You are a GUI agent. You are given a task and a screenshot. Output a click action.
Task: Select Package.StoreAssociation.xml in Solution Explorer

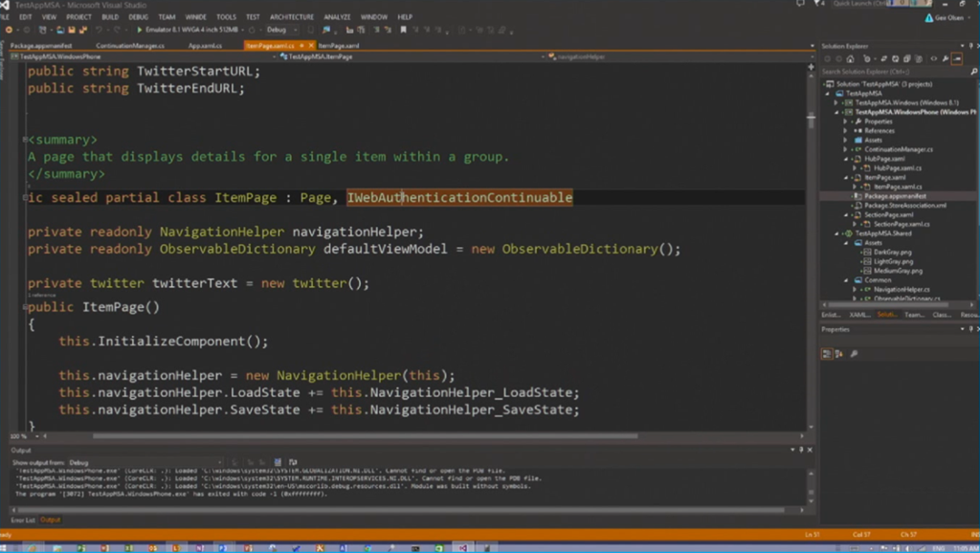pyautogui.click(x=905, y=206)
